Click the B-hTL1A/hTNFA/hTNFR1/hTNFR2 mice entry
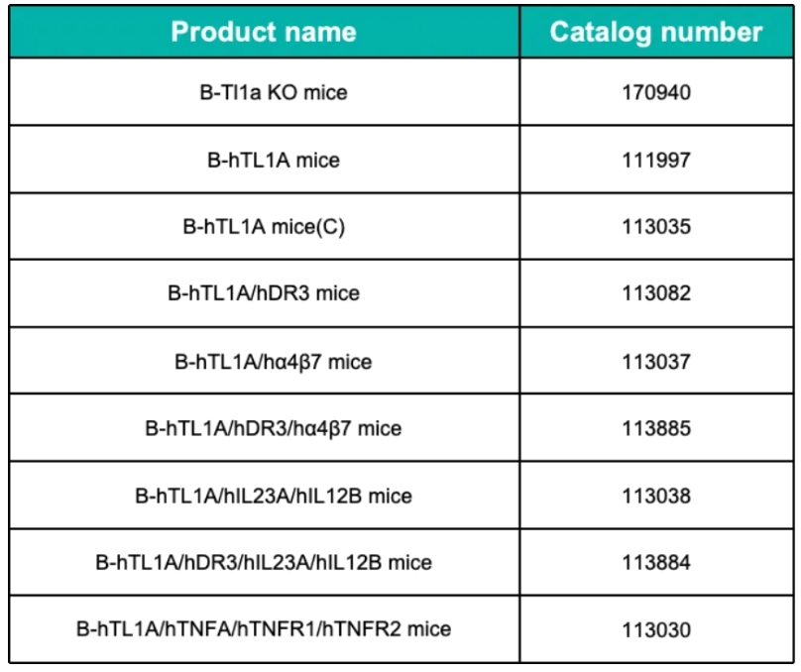 point(264,628)
